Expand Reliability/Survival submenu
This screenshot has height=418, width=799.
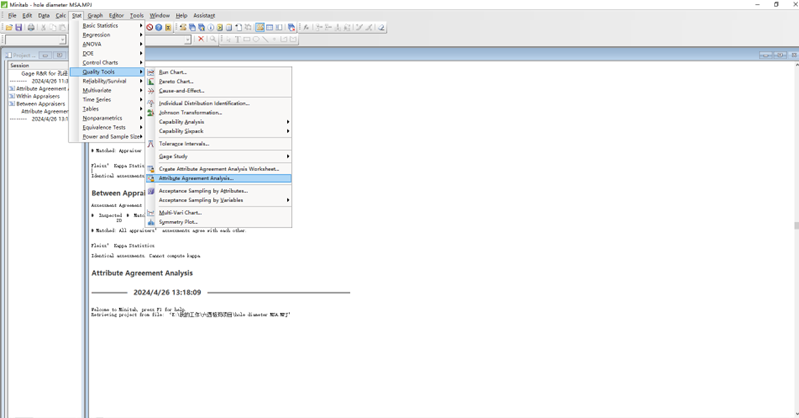pyautogui.click(x=107, y=81)
